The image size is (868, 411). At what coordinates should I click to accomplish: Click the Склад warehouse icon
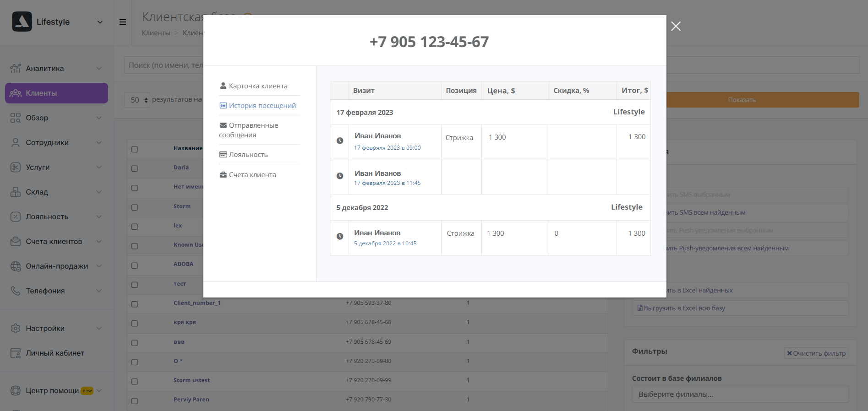(x=16, y=192)
